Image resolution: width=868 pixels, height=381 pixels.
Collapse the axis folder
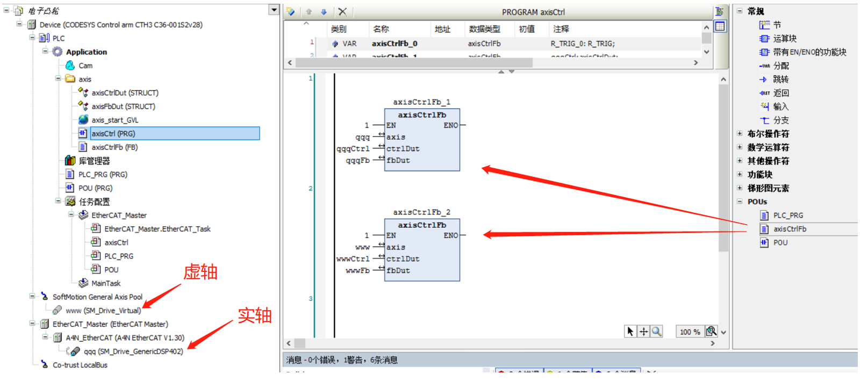58,78
